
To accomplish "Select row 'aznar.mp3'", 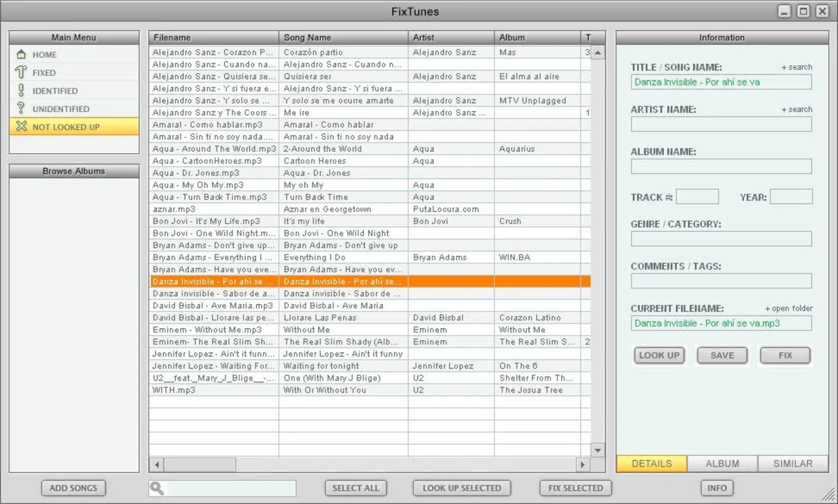I will [x=370, y=209].
